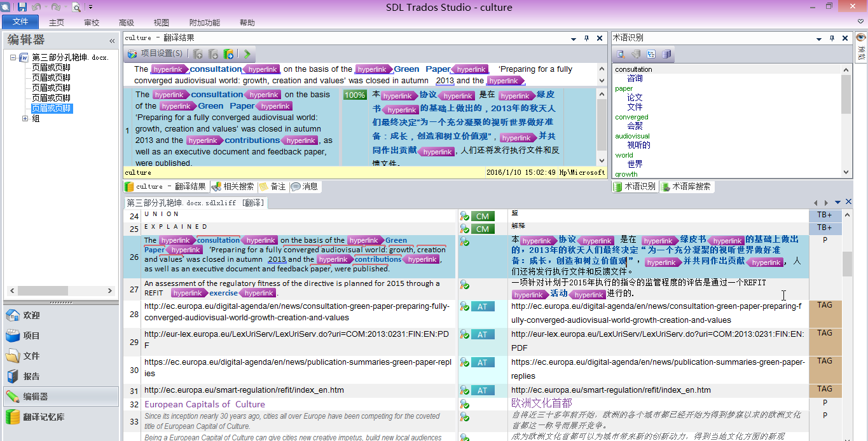Switch to the 视图 ribbon tab
Image resolution: width=868 pixels, height=441 pixels.
pos(162,22)
